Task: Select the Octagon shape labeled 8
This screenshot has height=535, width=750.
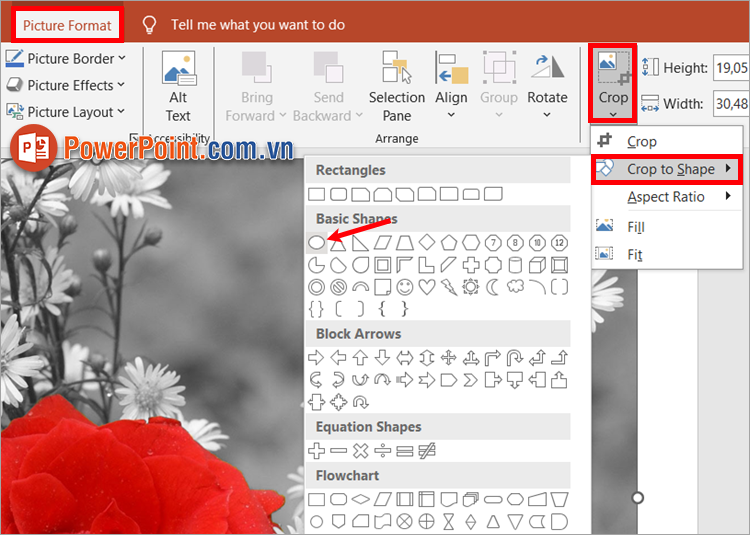Action: (x=515, y=243)
